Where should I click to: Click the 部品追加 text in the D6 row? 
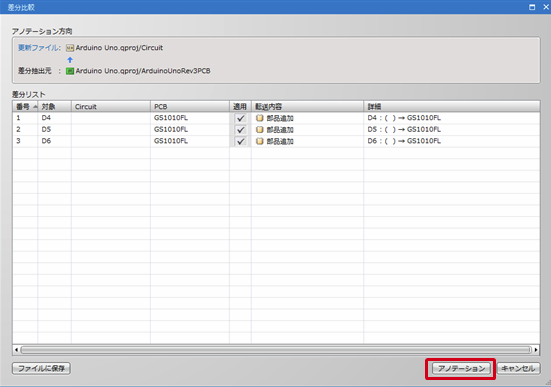280,142
